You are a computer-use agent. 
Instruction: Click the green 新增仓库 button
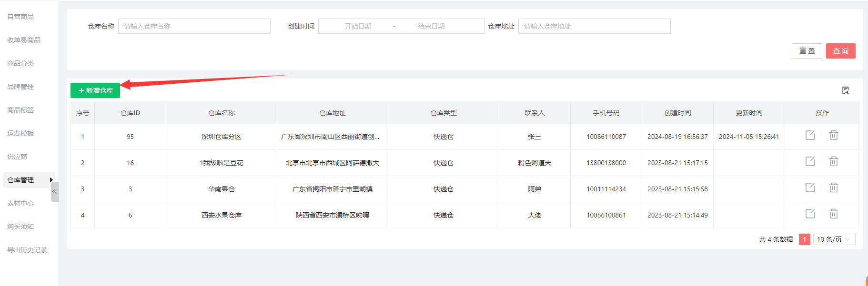pos(95,90)
